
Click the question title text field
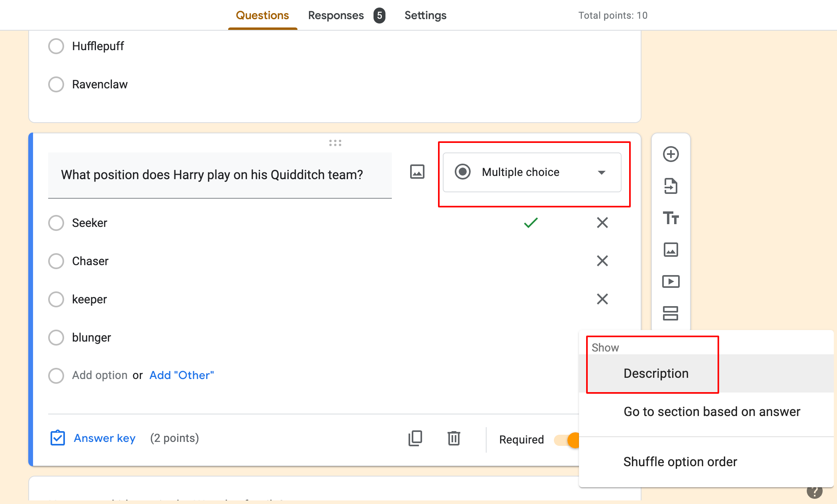219,175
